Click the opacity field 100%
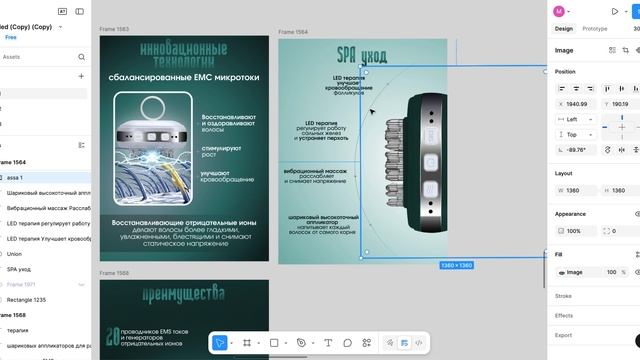640x360 pixels. click(x=576, y=231)
